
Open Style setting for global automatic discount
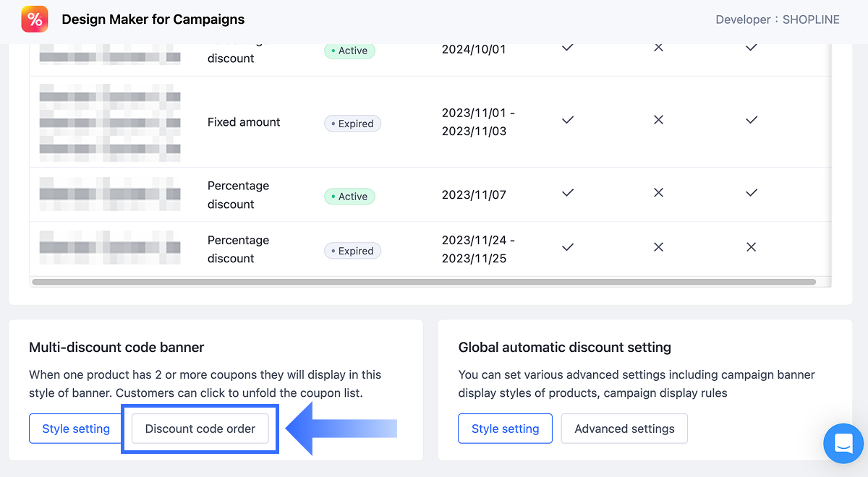point(505,429)
